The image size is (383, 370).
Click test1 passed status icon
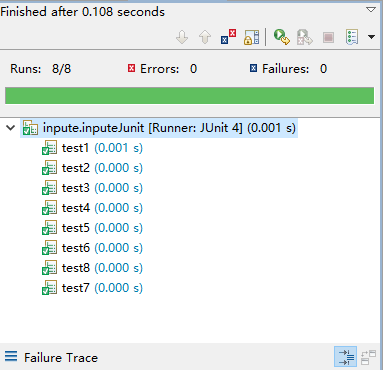pyautogui.click(x=49, y=148)
